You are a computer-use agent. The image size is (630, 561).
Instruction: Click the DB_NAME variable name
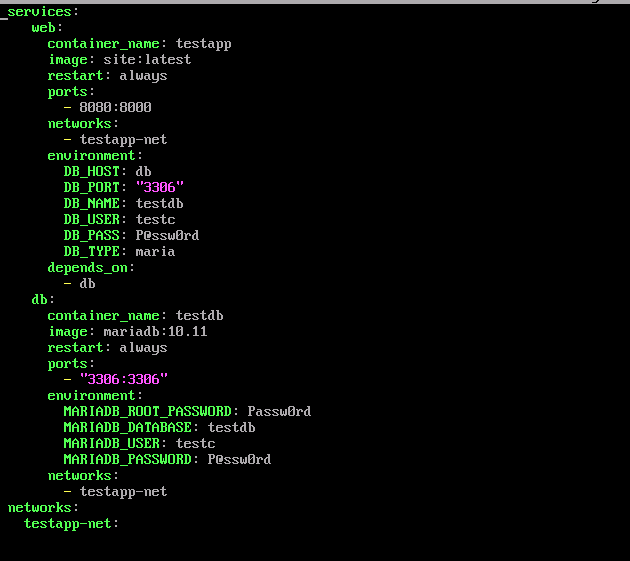point(95,203)
